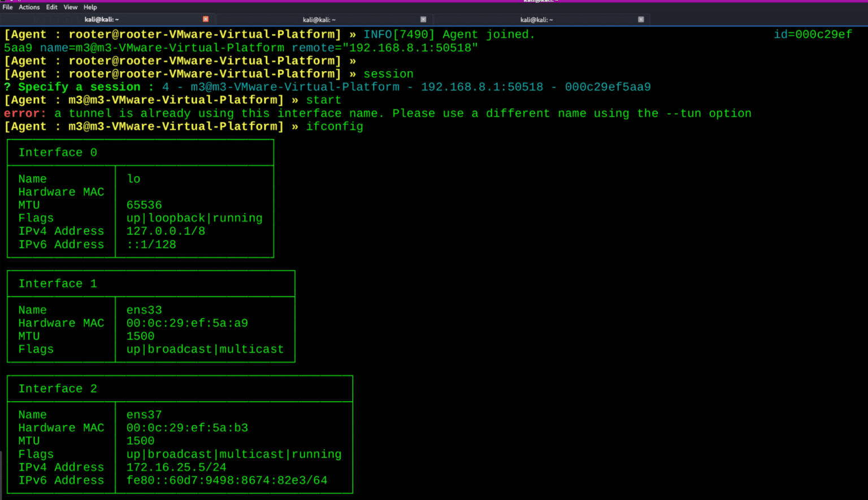Close the middle terminal tab
This screenshot has height=500, width=868.
pos(423,19)
